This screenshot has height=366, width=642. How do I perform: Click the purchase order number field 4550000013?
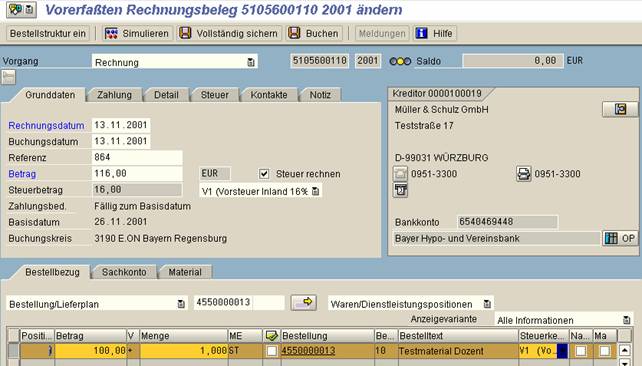coord(239,303)
